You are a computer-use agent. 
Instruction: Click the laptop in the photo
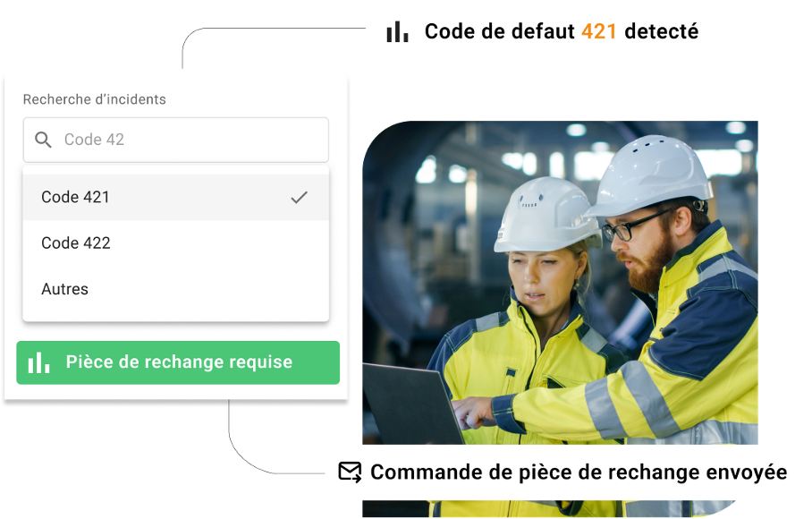click(409, 404)
